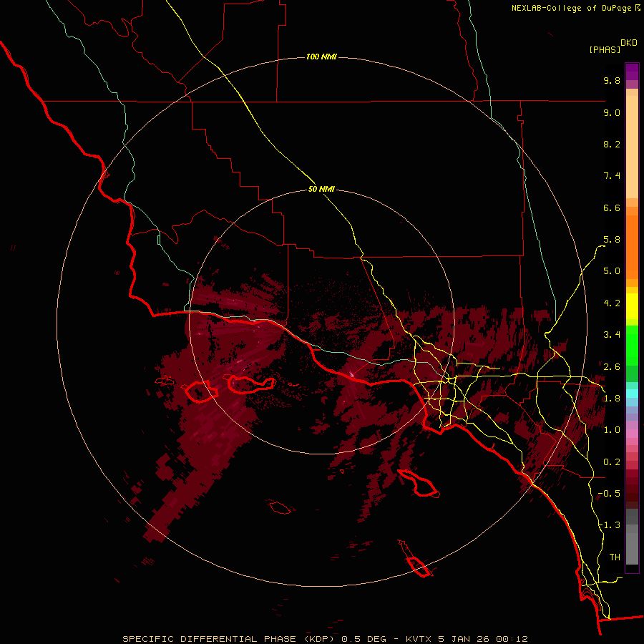Pick the yellow segment of color bar
The image size is (644, 644).
[632, 306]
